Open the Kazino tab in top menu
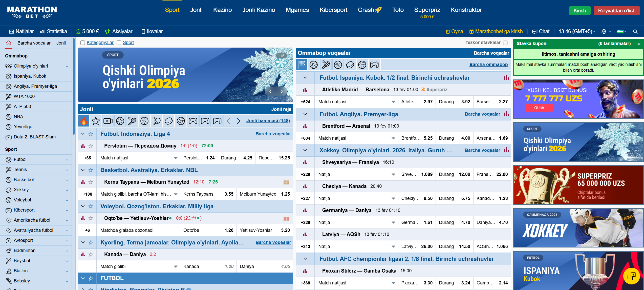 point(222,10)
